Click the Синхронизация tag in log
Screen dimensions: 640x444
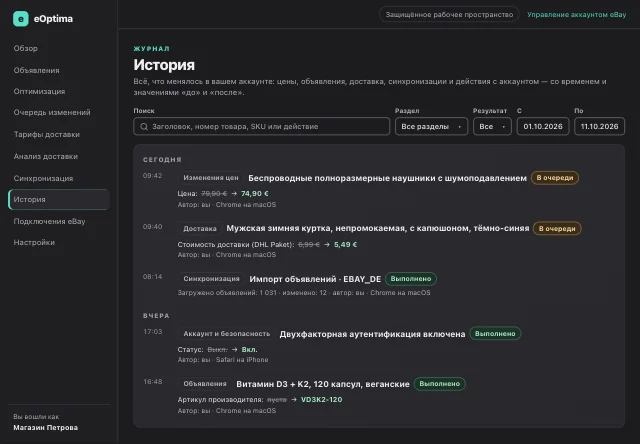211,279
